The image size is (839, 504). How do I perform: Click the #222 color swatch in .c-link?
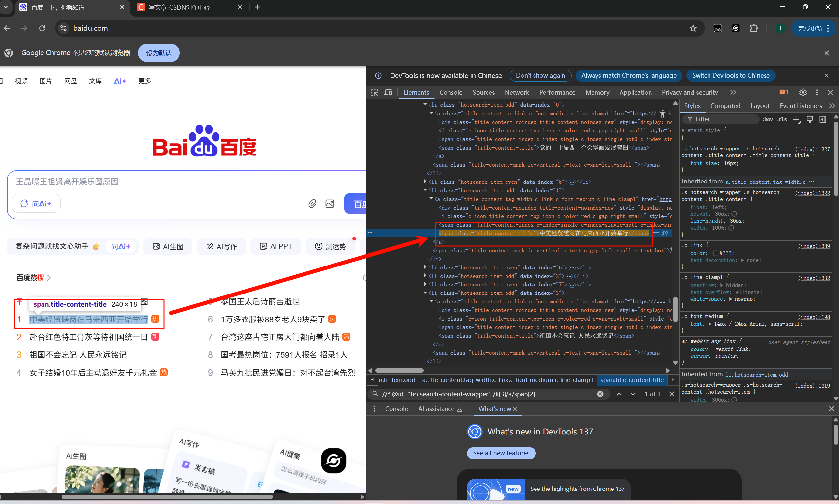715,253
